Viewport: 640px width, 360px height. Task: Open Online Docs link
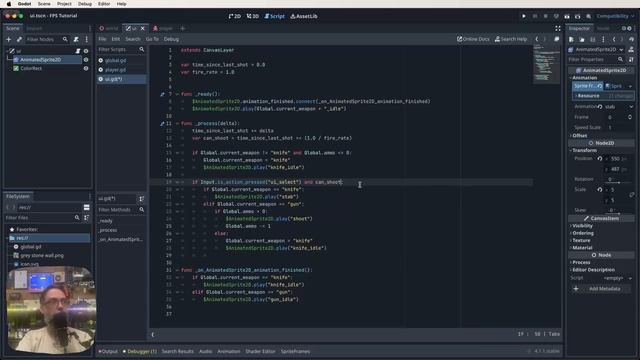pyautogui.click(x=473, y=39)
